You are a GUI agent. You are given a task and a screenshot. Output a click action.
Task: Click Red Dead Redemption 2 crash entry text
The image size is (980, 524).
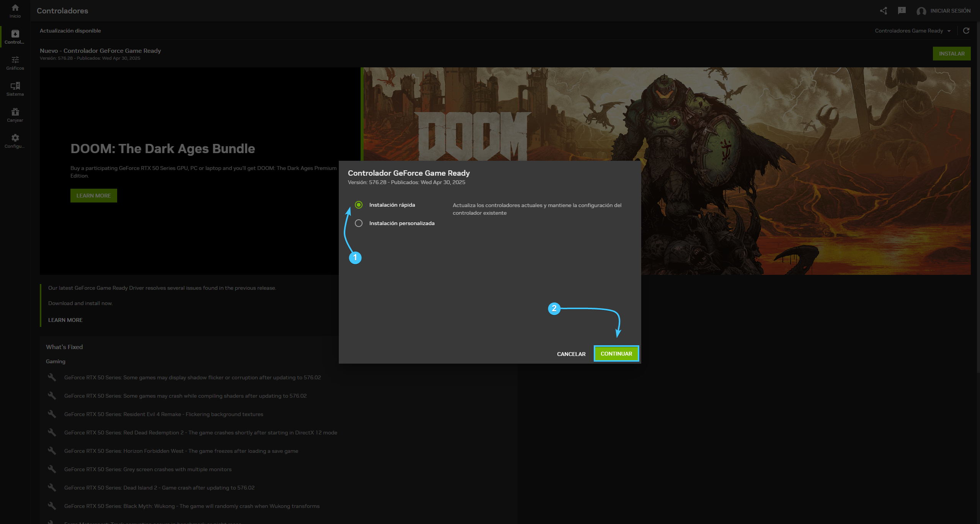click(x=201, y=433)
